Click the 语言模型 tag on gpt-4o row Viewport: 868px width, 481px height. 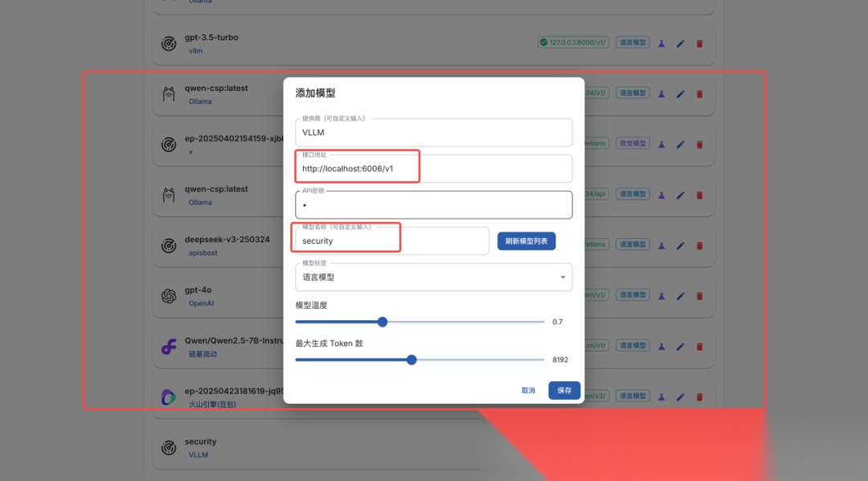coord(633,294)
